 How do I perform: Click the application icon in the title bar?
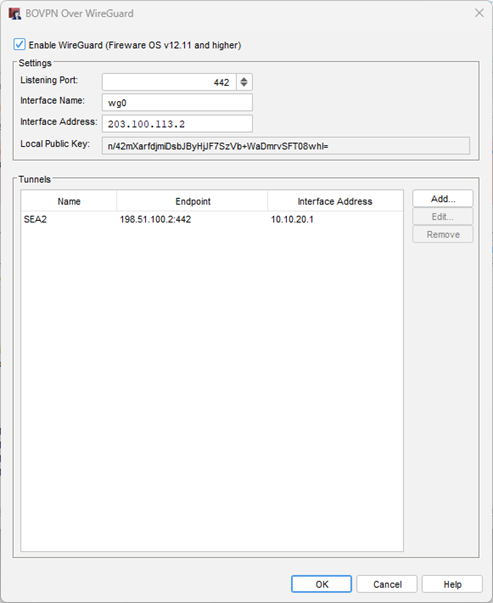coord(15,13)
